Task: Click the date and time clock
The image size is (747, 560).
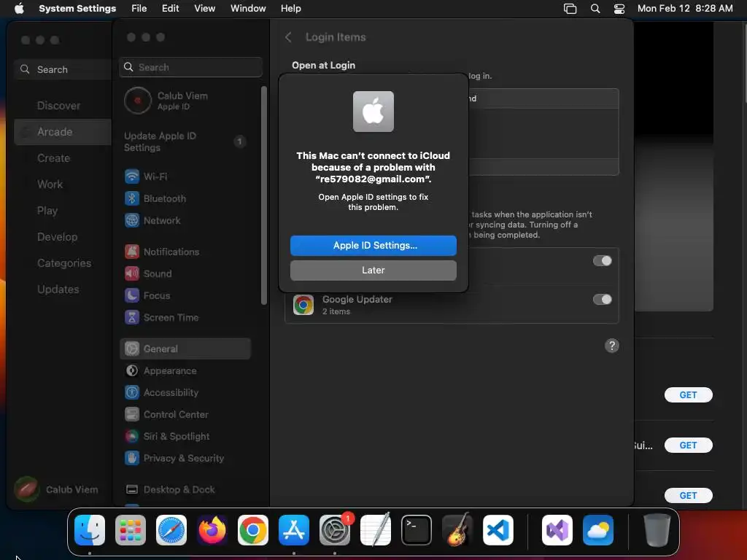Action: pos(685,9)
